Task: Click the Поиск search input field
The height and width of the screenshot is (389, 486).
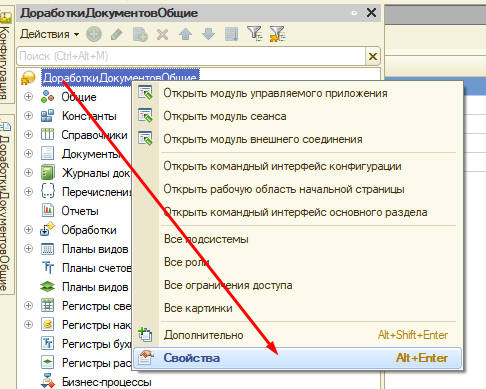Action: tap(191, 56)
